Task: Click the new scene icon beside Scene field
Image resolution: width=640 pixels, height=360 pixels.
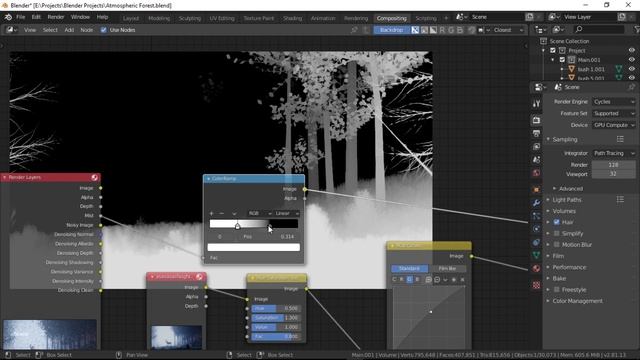Action: (x=529, y=17)
